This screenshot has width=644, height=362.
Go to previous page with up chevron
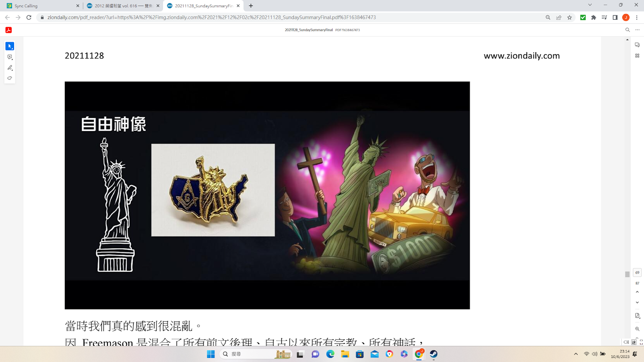pos(637,292)
